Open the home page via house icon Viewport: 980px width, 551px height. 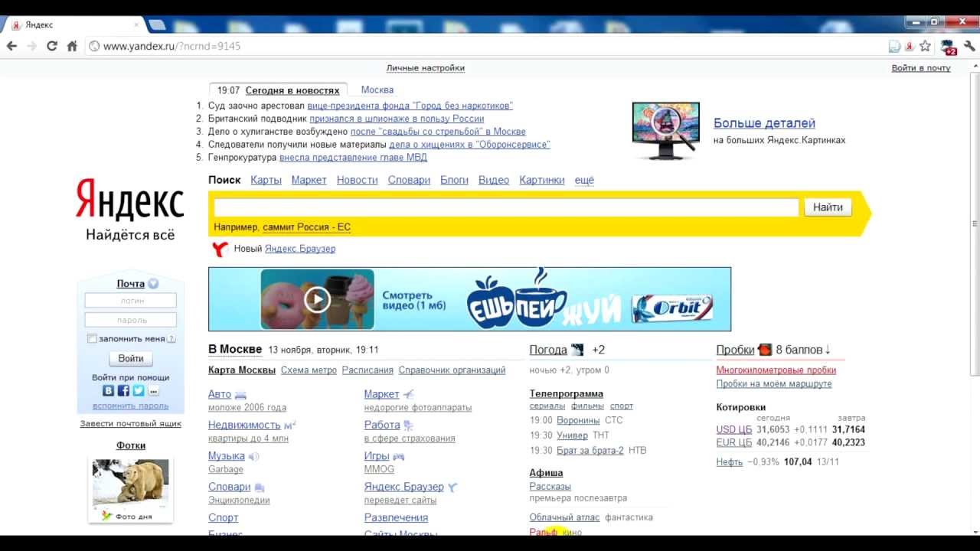point(72,46)
